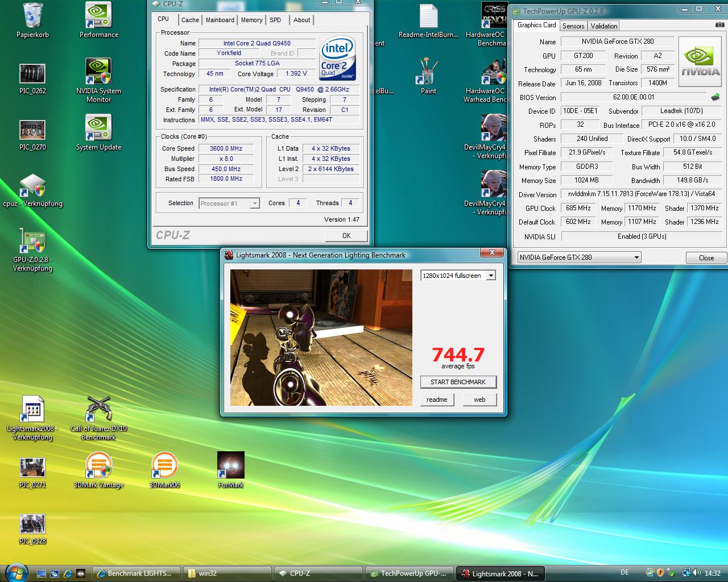The width and height of the screenshot is (728, 582).
Task: Click the Lightsmark scene preview image
Action: point(321,337)
